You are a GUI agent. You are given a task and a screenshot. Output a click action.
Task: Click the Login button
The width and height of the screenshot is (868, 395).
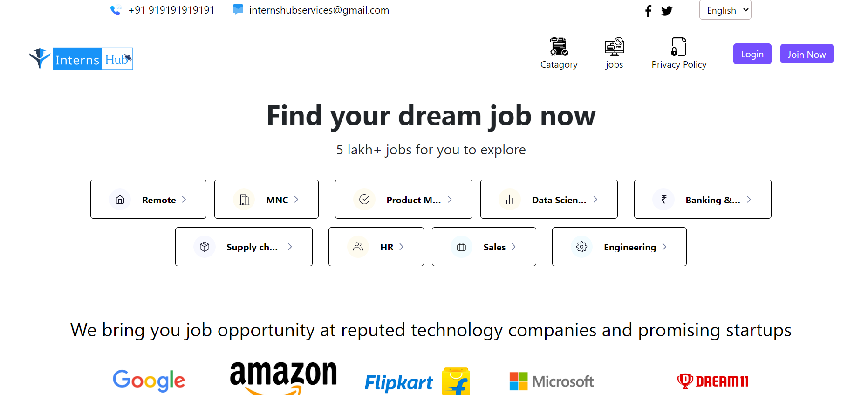click(x=752, y=54)
